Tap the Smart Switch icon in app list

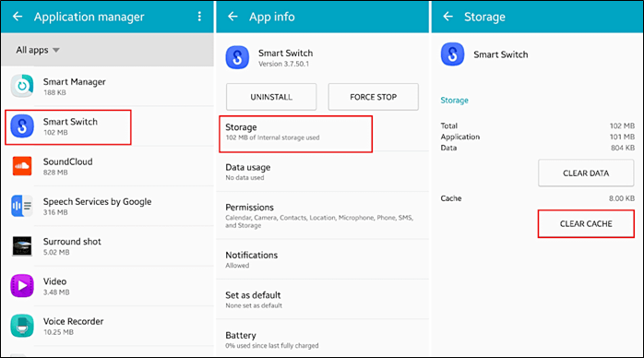point(22,126)
